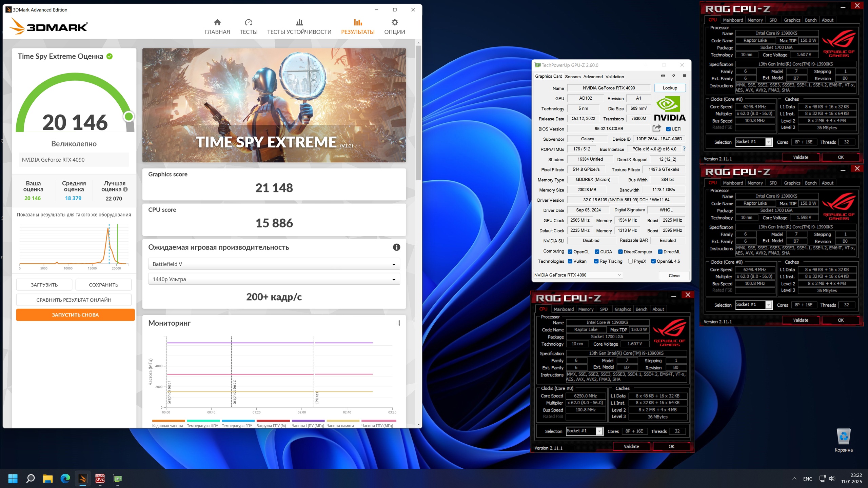
Task: Open the Главная home icon in 3DMark
Action: [x=217, y=22]
